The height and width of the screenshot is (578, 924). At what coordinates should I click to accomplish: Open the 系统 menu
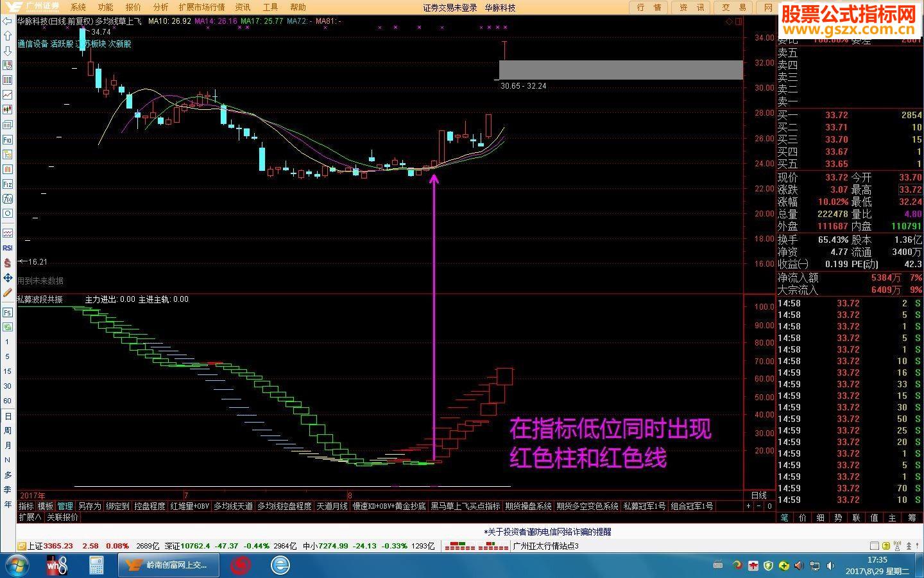[x=78, y=7]
